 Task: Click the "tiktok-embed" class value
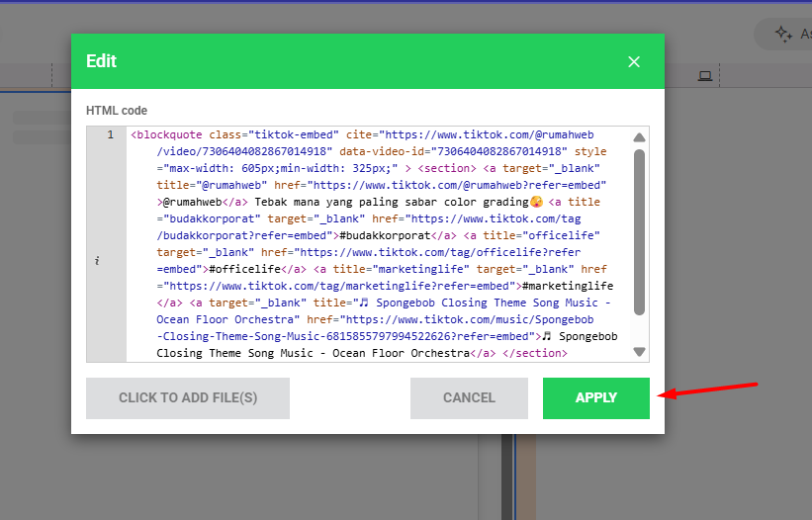pyautogui.click(x=295, y=134)
